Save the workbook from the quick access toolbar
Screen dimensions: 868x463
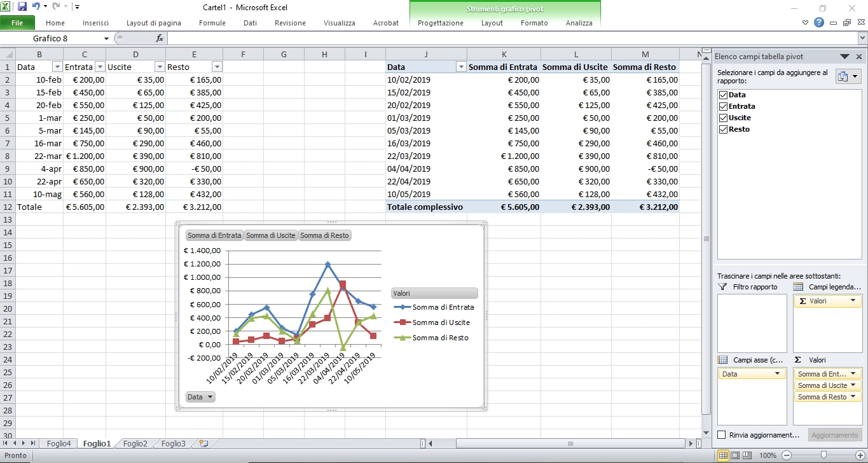click(22, 6)
